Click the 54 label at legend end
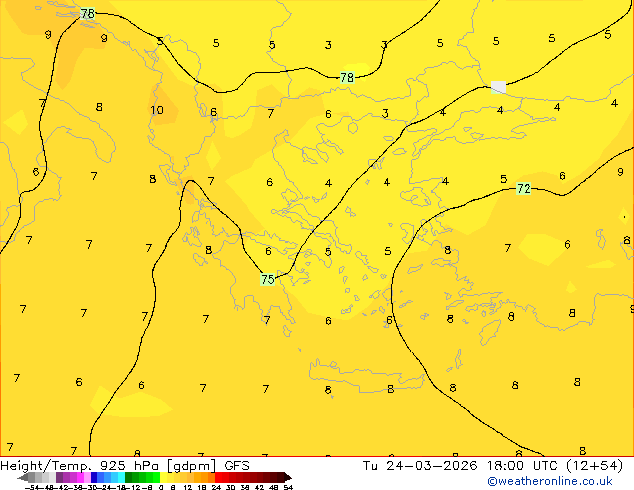The width and height of the screenshot is (634, 490). pyautogui.click(x=288, y=487)
